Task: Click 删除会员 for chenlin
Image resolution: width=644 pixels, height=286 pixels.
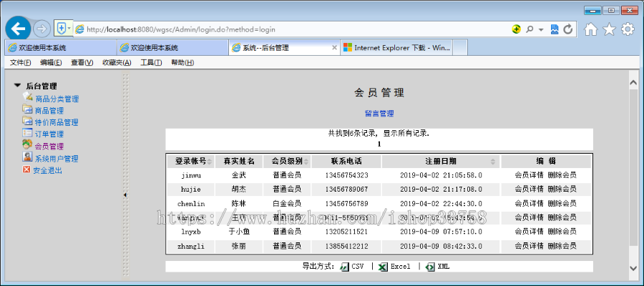Action: pos(562,203)
